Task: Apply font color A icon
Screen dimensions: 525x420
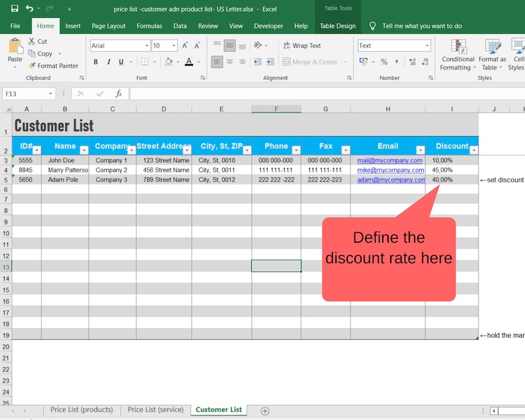Action: 189,62
